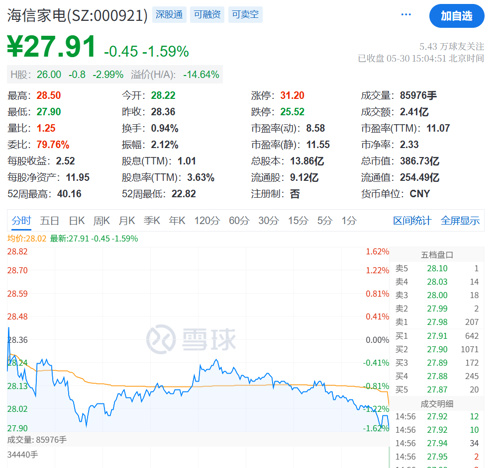This screenshot has width=500, height=468.
Task: Click the 买2 order row at 27.90
Action: 437,349
